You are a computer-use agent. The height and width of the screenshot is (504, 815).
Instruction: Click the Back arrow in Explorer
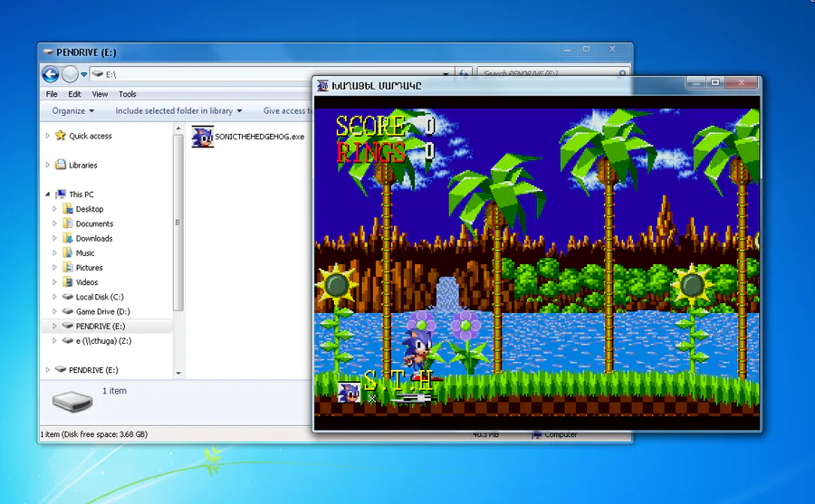pos(51,74)
